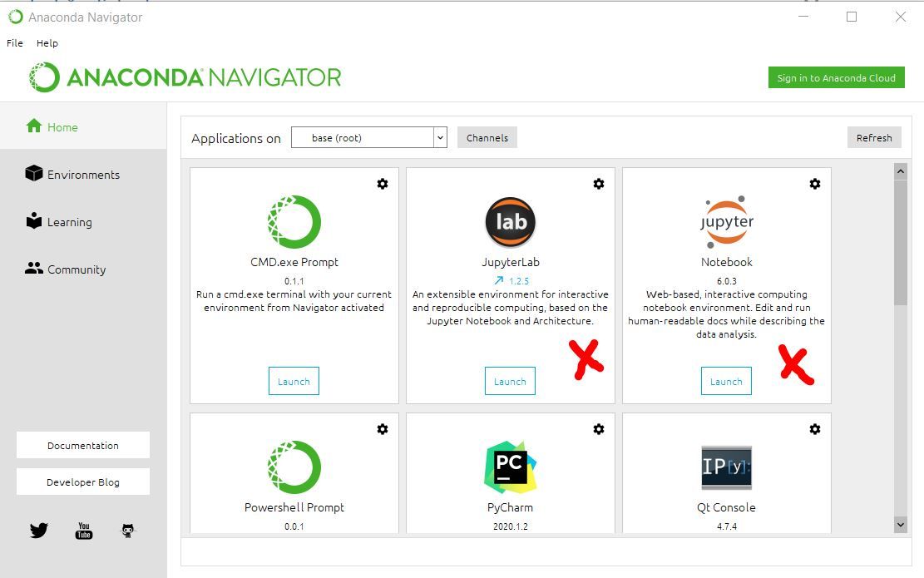Viewport: 924px width, 578px height.
Task: Open the YouTube link icon
Action: (84, 531)
